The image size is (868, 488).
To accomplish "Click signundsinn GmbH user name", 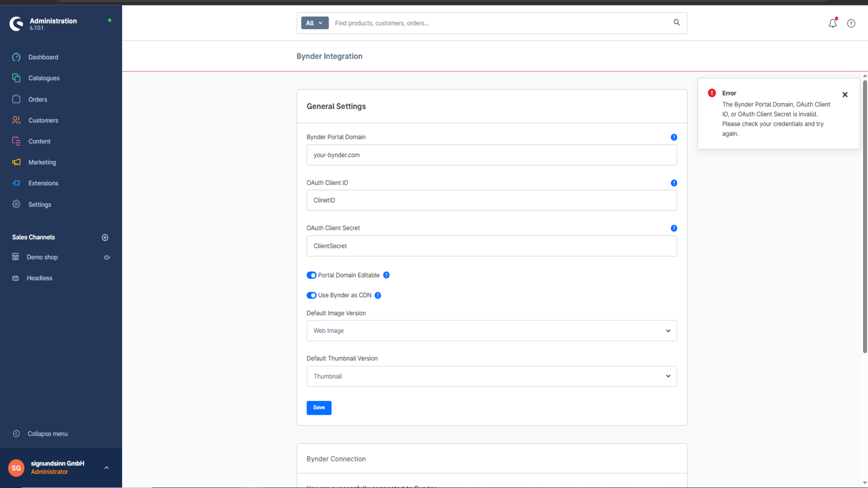I will pyautogui.click(x=57, y=463).
